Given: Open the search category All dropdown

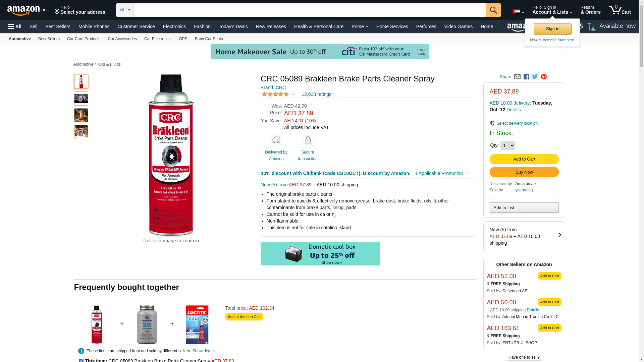Looking at the screenshot, I should pyautogui.click(x=124, y=10).
